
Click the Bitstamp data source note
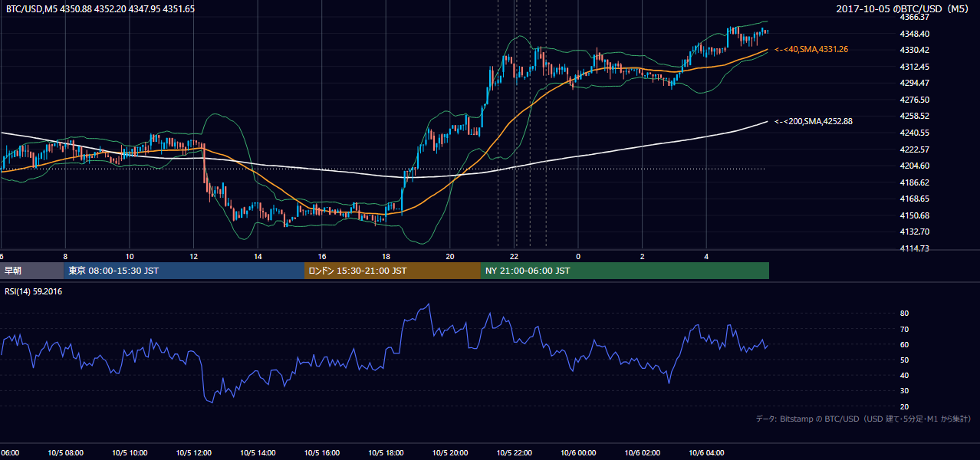[863, 419]
